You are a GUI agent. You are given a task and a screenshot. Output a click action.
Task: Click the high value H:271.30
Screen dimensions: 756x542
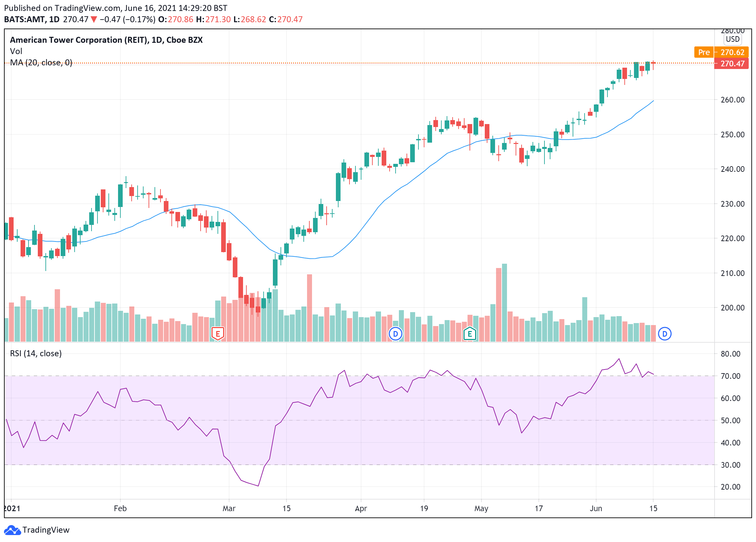point(213,19)
